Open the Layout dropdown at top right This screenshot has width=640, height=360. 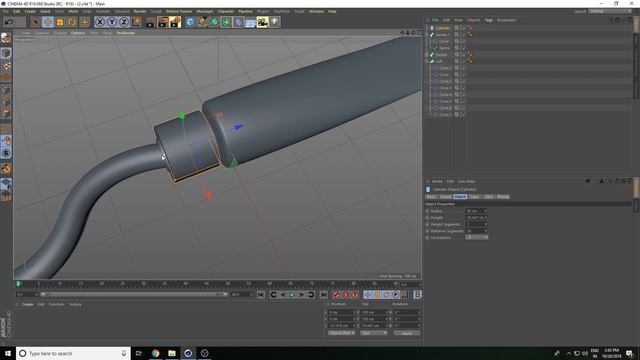tap(611, 11)
